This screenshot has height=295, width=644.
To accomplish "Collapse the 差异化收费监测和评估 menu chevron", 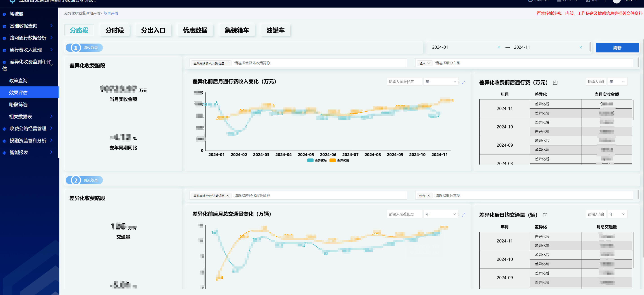I will coord(52,65).
